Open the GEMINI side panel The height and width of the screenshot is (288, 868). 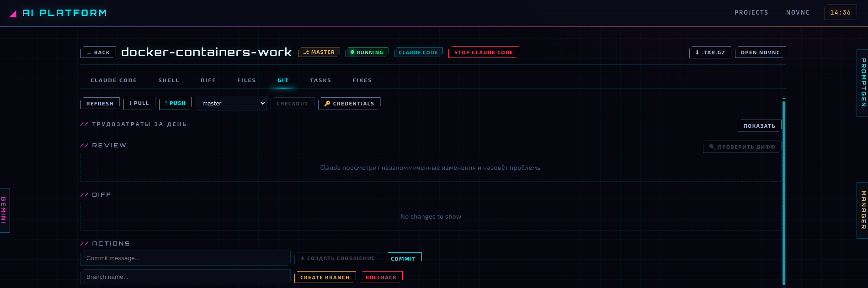pos(5,210)
